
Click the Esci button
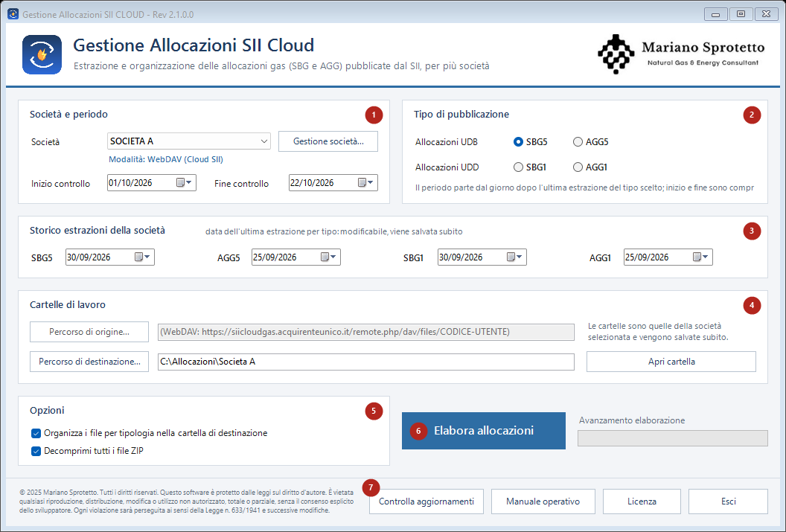(729, 501)
